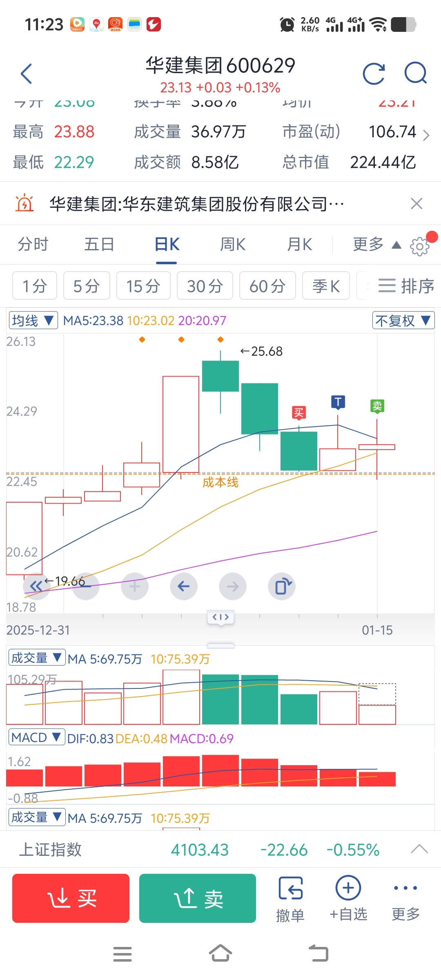Image resolution: width=441 pixels, height=980 pixels.
Task: Move chart cursor left with arrow button
Action: tap(184, 586)
